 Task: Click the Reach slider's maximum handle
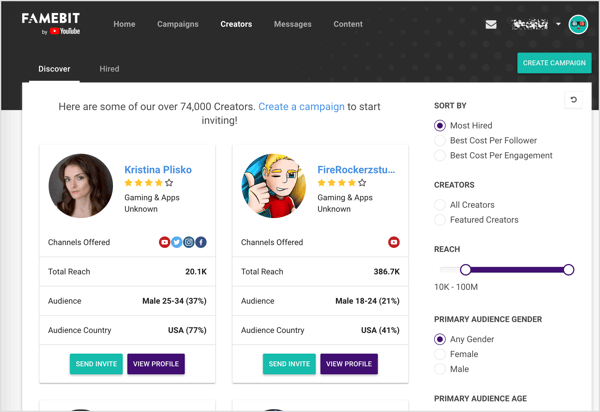coord(569,270)
